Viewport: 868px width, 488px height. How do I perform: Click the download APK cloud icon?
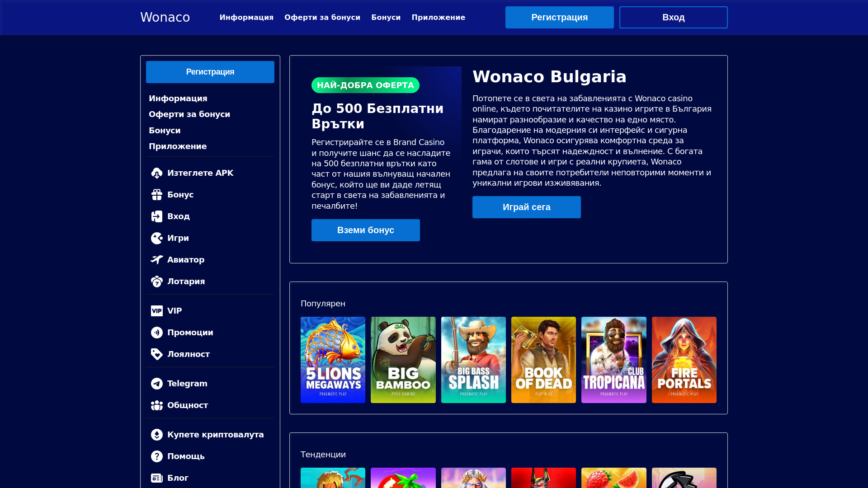coord(157,173)
